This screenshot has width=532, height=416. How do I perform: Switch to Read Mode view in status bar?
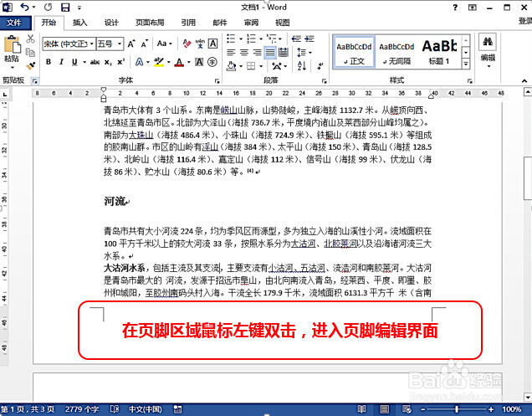click(x=361, y=409)
